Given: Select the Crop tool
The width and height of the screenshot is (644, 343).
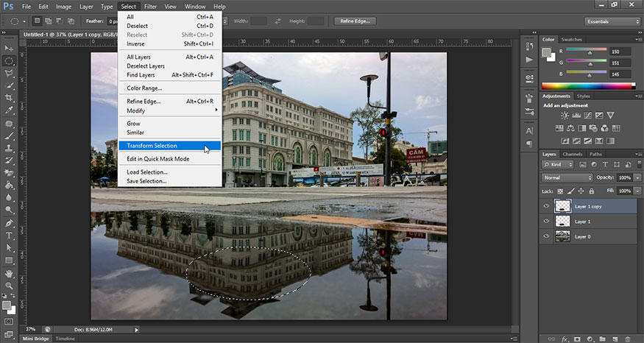Looking at the screenshot, I should [9, 98].
